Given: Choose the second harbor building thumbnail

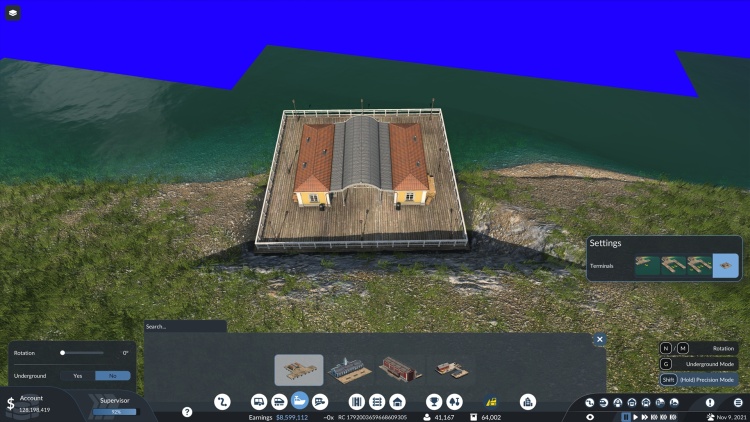Looking at the screenshot, I should coord(350,370).
